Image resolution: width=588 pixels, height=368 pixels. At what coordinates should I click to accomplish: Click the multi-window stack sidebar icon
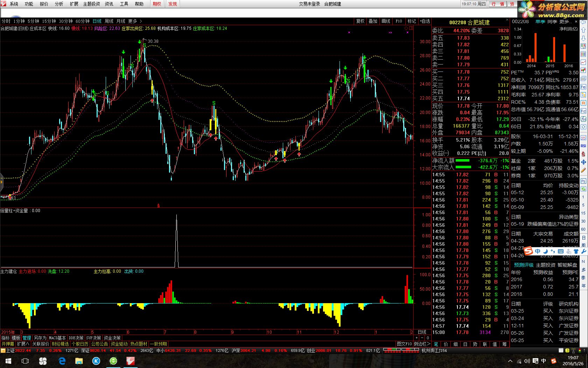coord(583,78)
